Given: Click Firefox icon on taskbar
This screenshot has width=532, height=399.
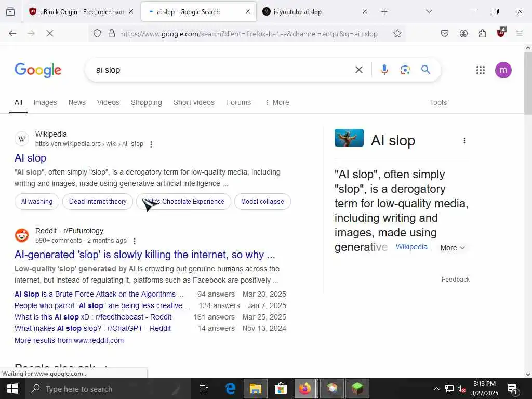Looking at the screenshot, I should [x=305, y=389].
